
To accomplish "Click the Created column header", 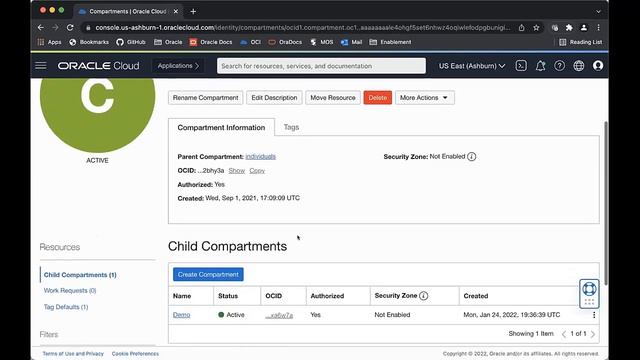I will (476, 296).
